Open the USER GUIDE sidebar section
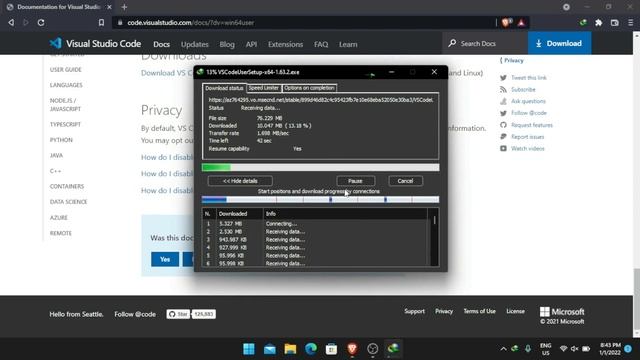The height and width of the screenshot is (360, 640). click(66, 69)
